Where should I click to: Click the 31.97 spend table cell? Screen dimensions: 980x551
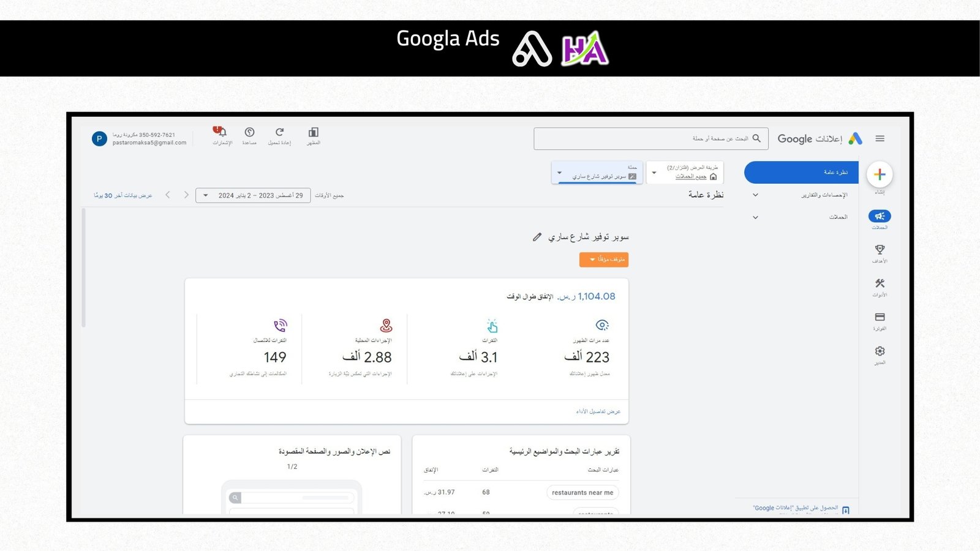tap(439, 492)
